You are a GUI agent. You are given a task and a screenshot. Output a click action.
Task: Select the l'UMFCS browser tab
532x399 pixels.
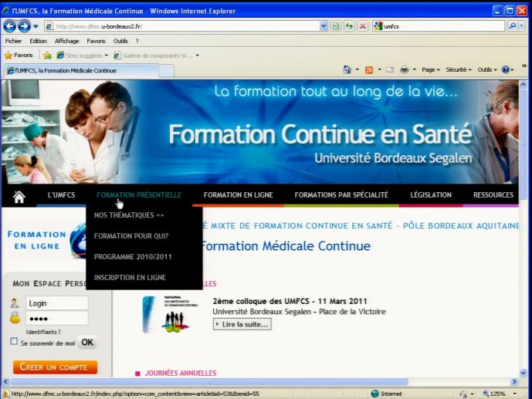81,70
